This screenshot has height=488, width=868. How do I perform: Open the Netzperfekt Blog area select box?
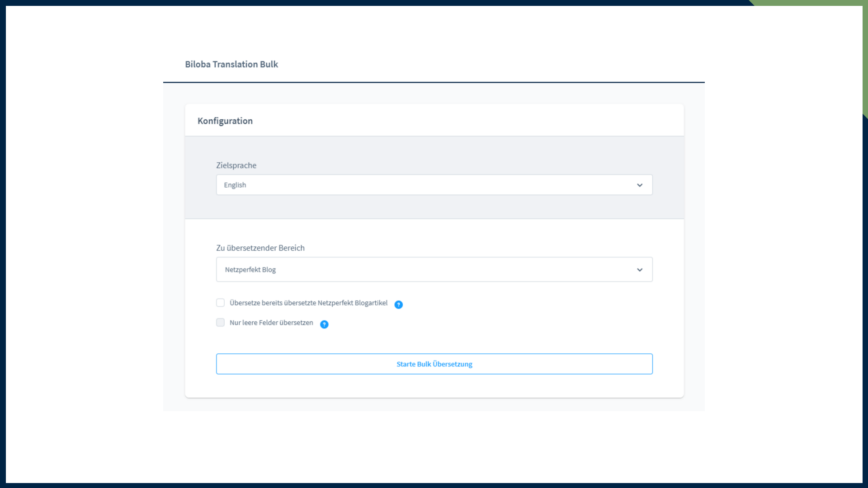[434, 269]
